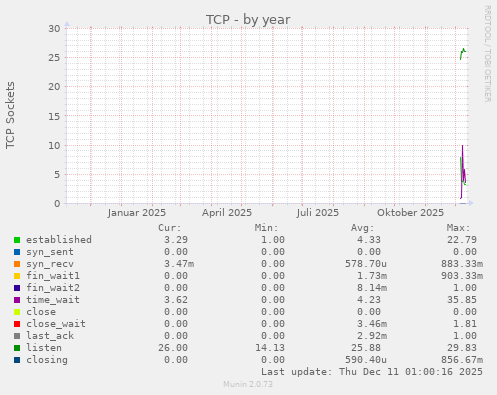Click the syn_sent blue legend swatch
497x395 pixels.
17,252
